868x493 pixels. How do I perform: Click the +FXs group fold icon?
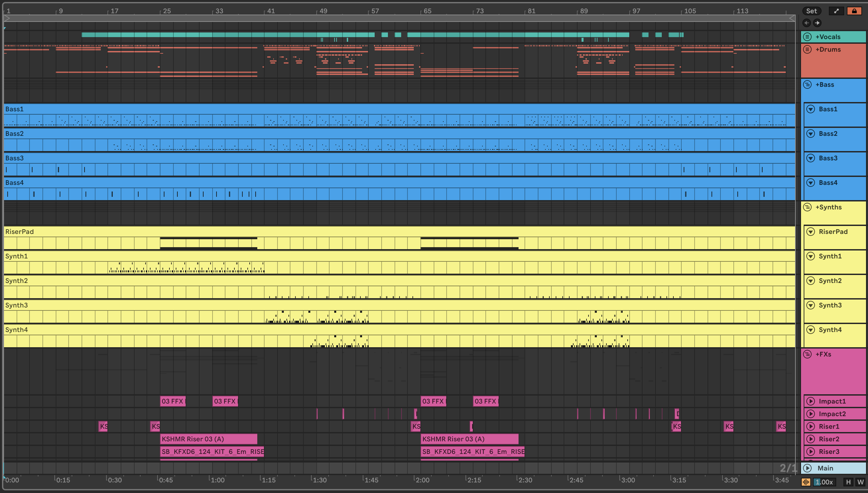(807, 354)
